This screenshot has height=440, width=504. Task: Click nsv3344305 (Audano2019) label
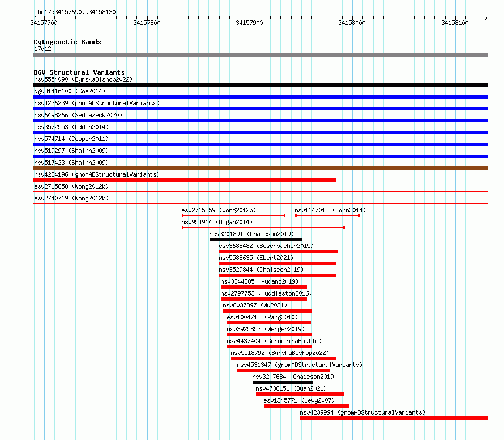click(259, 281)
